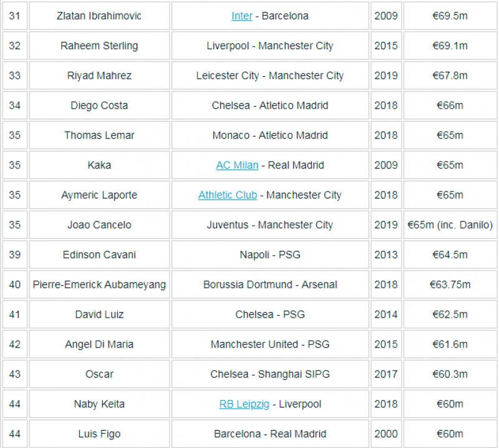The width and height of the screenshot is (499, 448).
Task: Select the Raheem Sterling player cell
Action: coord(99,46)
